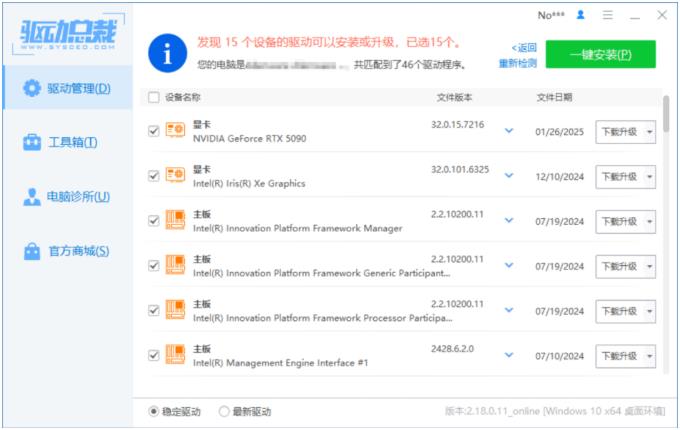Image resolution: width=680 pixels, height=430 pixels.
Task: Click graphics card icon for NVIDIA GeForce RTX 5090
Action: pos(175,130)
